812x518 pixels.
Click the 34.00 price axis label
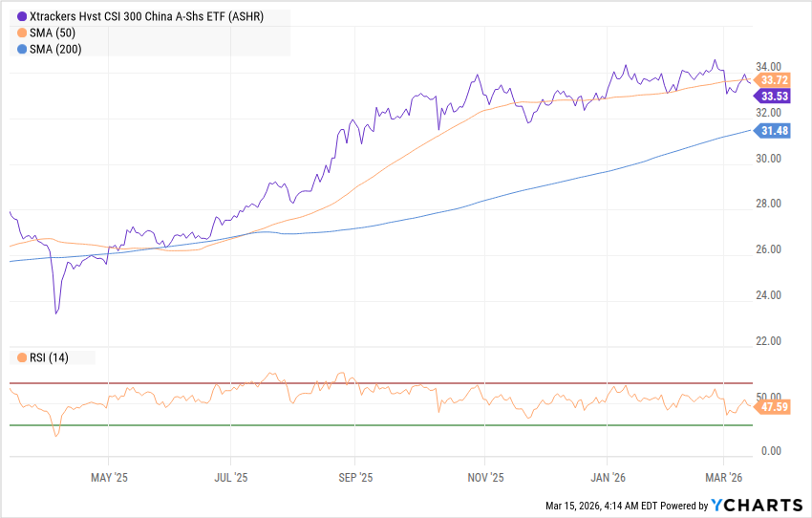pyautogui.click(x=768, y=67)
